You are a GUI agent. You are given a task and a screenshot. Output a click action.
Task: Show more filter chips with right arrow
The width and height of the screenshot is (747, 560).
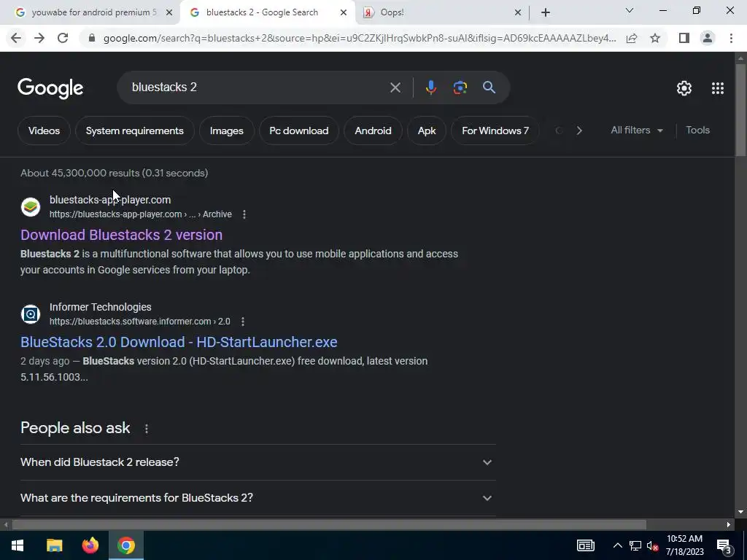578,131
